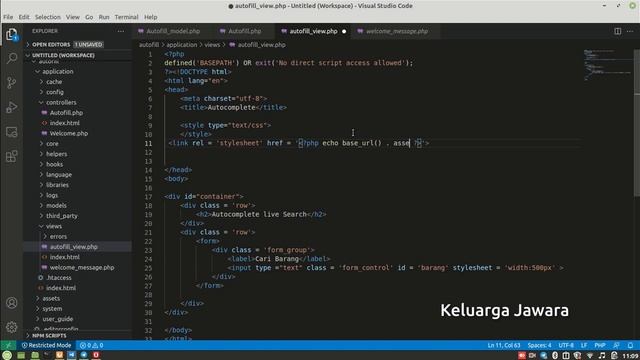Open the Run and Debug view

[11, 107]
